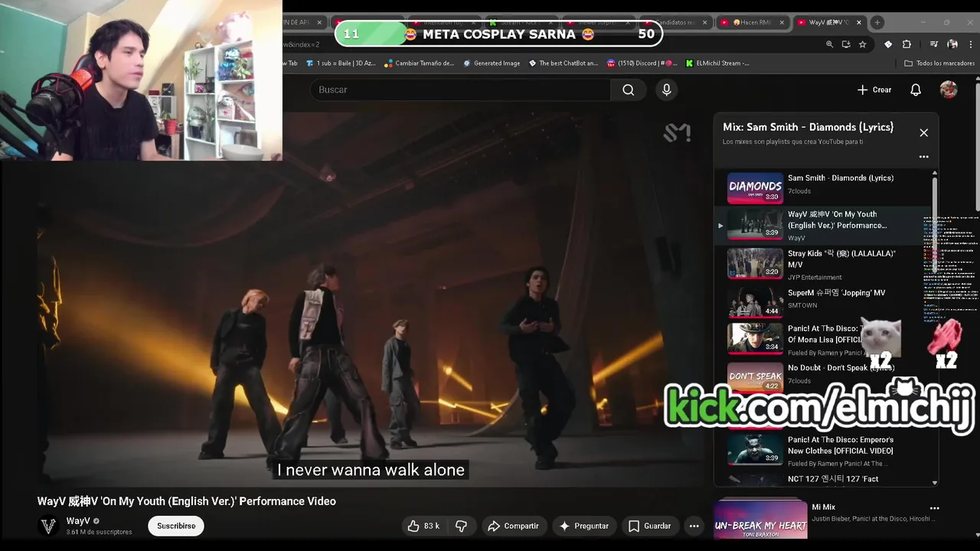Open Mix playlist three-dot options
The height and width of the screenshot is (551, 980).
click(x=923, y=157)
